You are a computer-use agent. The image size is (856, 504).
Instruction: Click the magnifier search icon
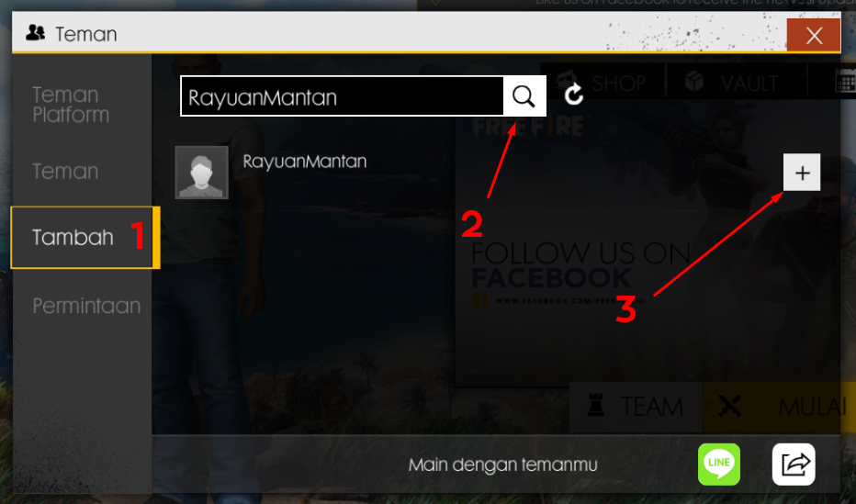[x=524, y=96]
